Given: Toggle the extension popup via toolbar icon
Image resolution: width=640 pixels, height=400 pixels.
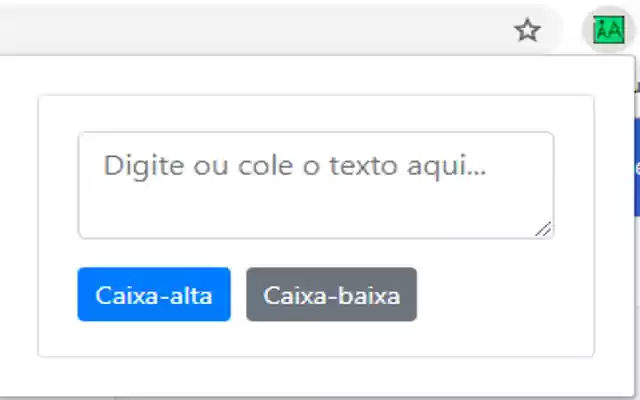Looking at the screenshot, I should (608, 31).
